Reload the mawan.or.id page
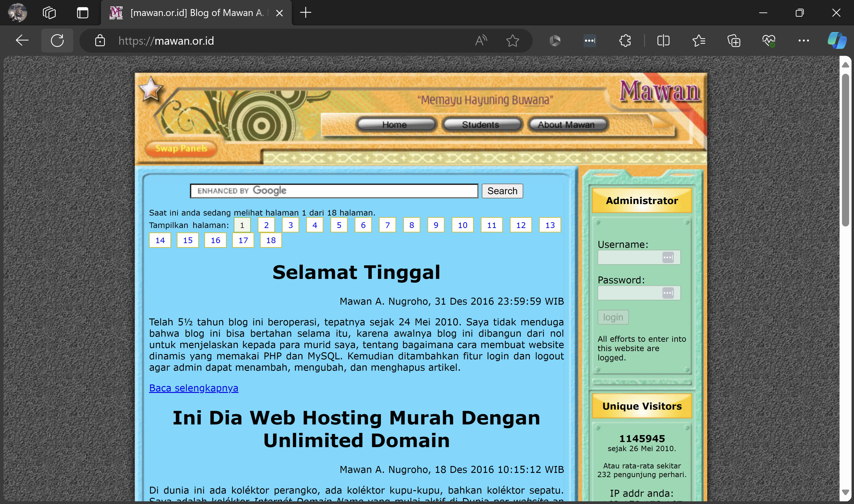 tap(57, 40)
